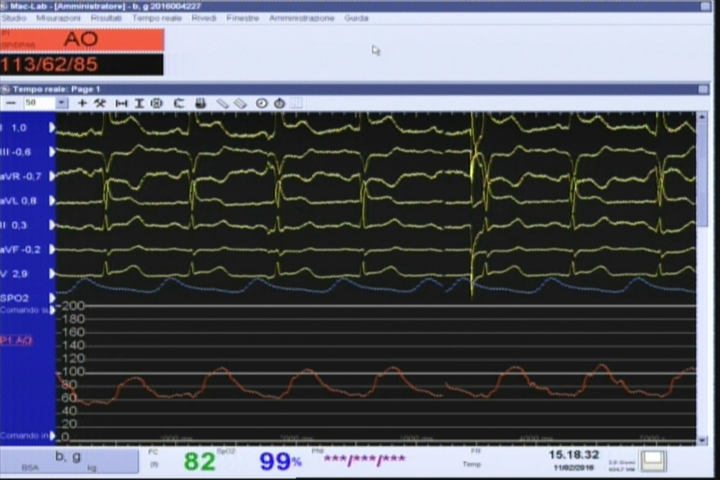Click the 113/62/85 pressure reading

tap(50, 65)
